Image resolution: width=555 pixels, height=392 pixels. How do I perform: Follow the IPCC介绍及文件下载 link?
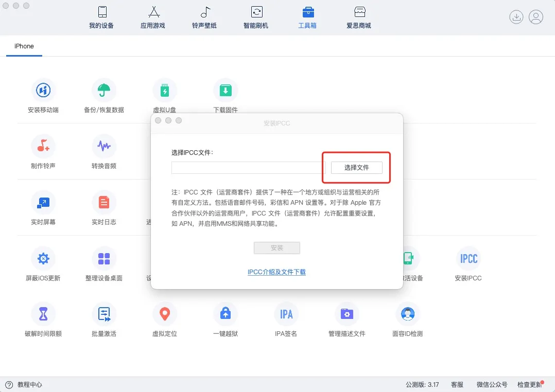click(x=276, y=272)
